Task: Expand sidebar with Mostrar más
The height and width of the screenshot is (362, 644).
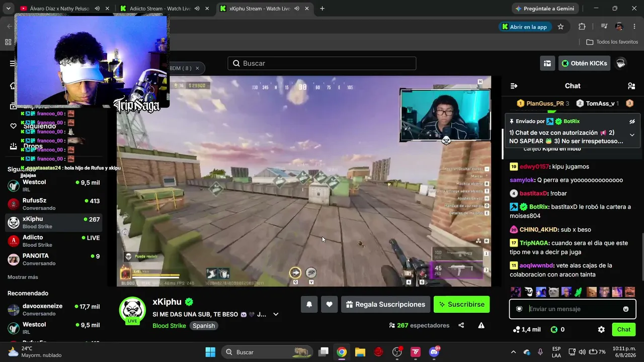Action: pyautogui.click(x=23, y=277)
